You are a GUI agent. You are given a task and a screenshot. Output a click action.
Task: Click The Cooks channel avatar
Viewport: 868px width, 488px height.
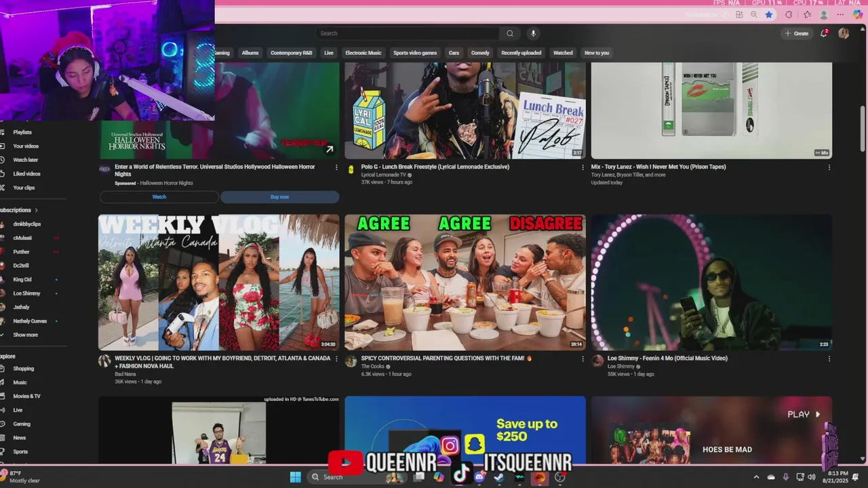[351, 361]
